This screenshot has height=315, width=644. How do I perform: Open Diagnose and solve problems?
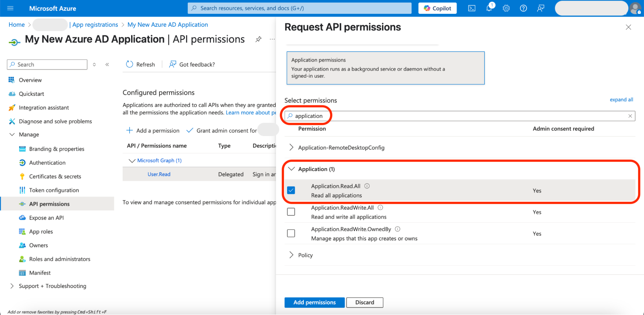pos(55,121)
